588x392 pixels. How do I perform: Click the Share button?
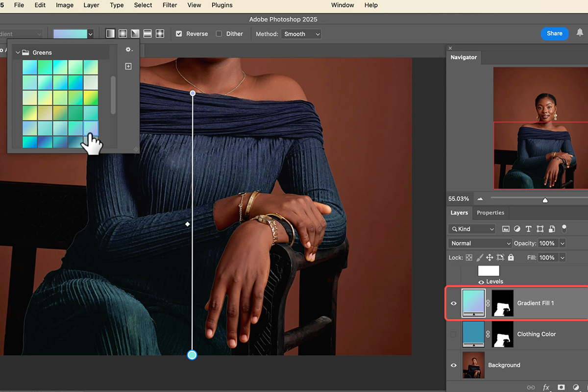(x=554, y=33)
